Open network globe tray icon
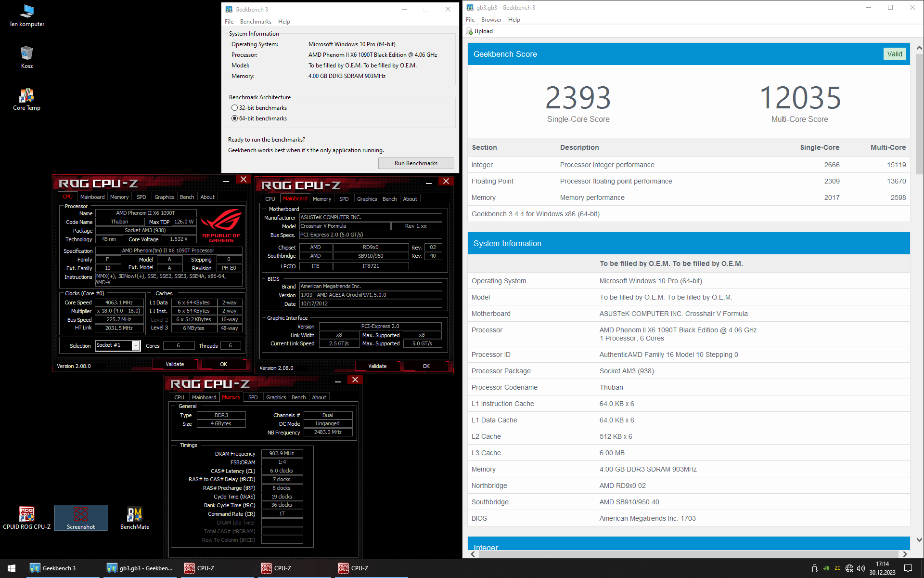The height and width of the screenshot is (578, 924). (x=849, y=568)
